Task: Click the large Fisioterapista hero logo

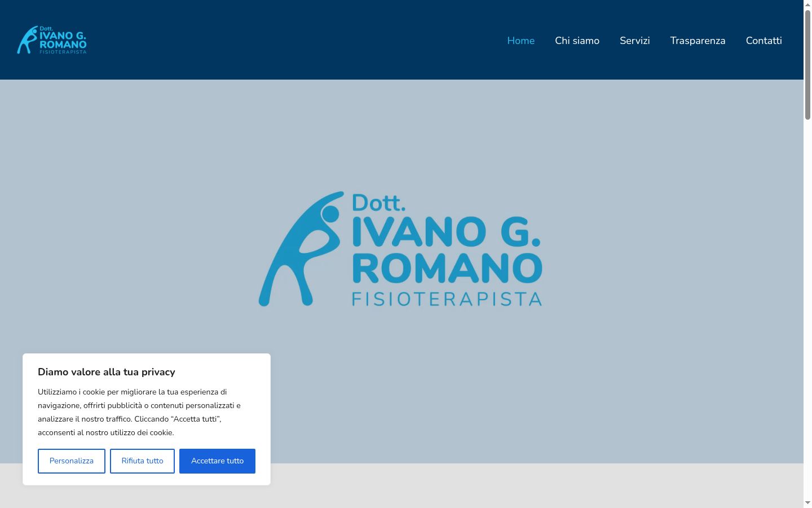Action: coord(400,249)
